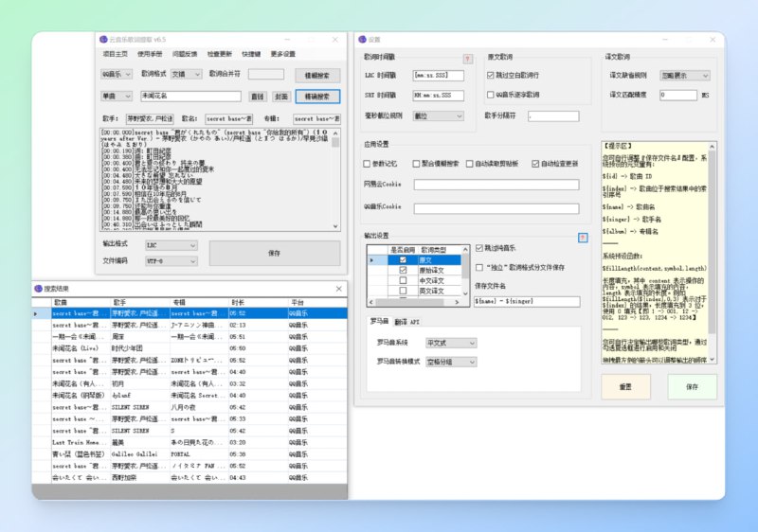Uncheck 跳过空白歌词行 option
Image resolution: width=758 pixels, height=532 pixels.
(491, 75)
